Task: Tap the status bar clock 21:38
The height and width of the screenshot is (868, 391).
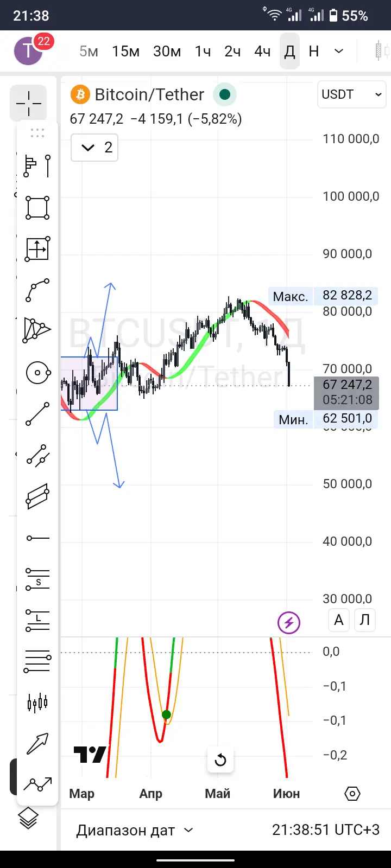Action: click(x=31, y=16)
